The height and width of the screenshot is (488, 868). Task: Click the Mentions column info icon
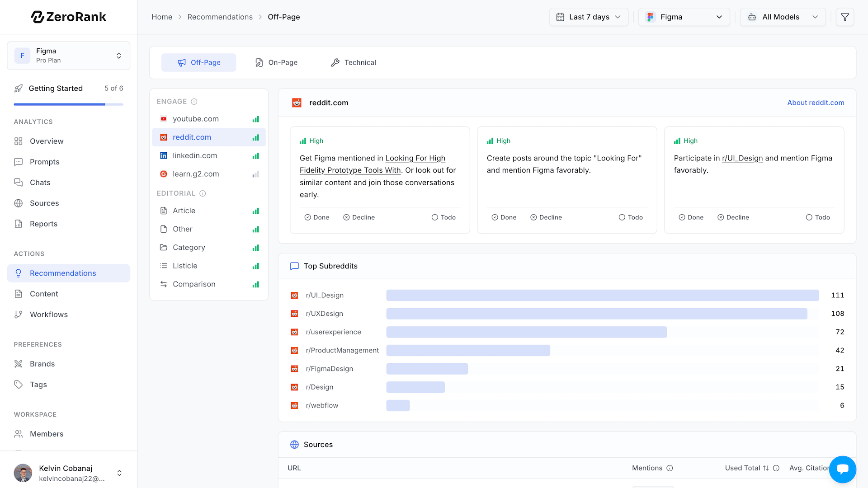click(670, 468)
